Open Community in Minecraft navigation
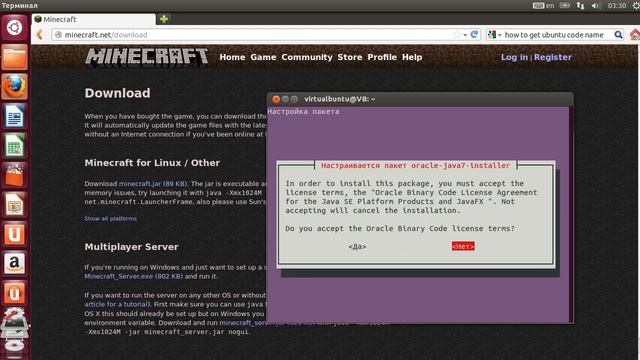This screenshot has height=360, width=640. pos(307,58)
